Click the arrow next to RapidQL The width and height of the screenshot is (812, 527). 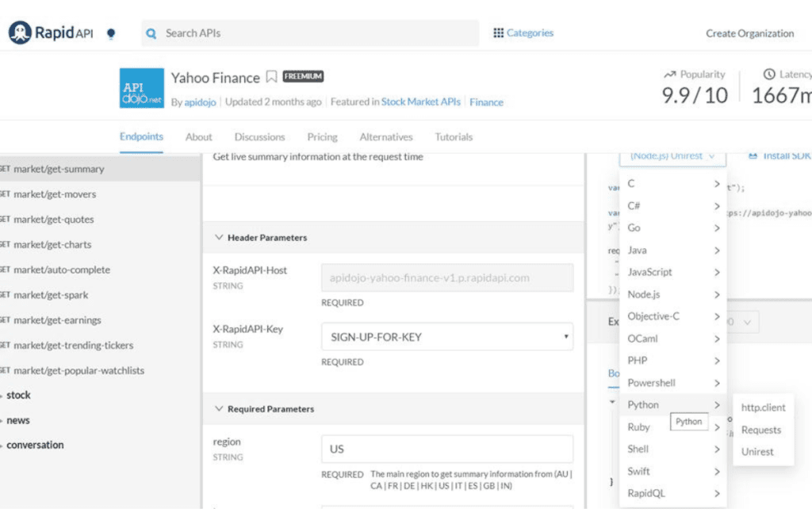coord(716,494)
